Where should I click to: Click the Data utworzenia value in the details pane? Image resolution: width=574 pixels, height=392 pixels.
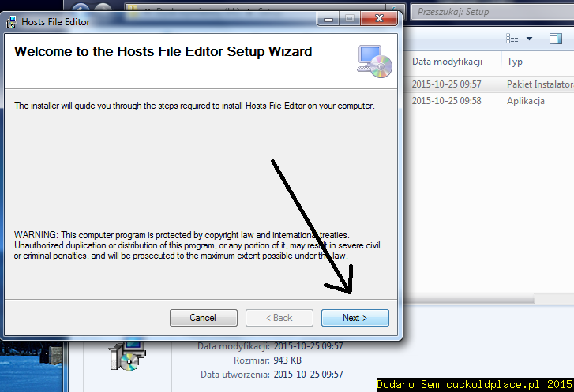pos(308,375)
